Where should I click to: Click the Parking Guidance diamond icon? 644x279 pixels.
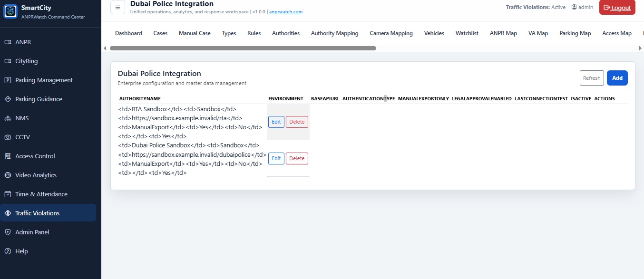pos(8,99)
